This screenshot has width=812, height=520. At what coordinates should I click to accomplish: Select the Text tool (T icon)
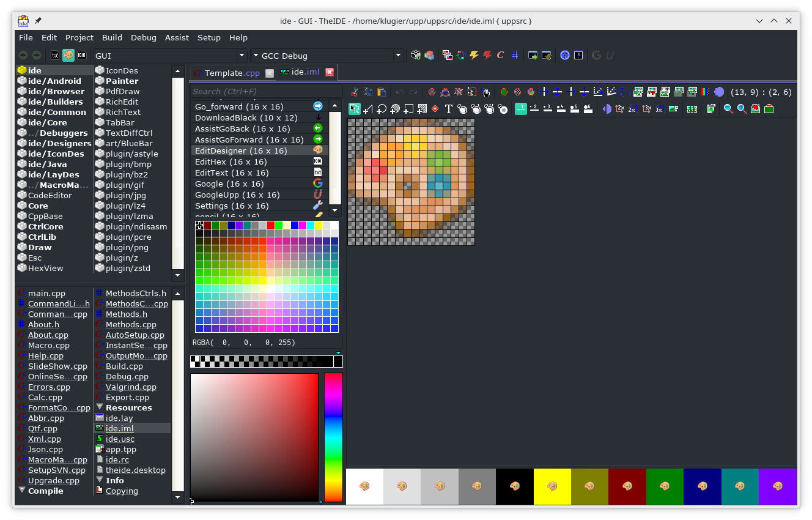click(x=448, y=109)
